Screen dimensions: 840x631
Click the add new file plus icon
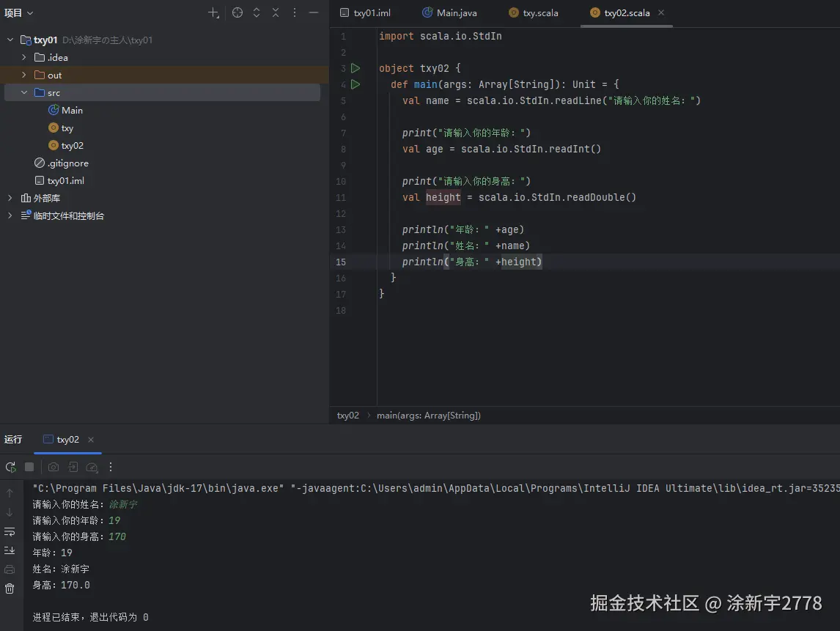(213, 13)
